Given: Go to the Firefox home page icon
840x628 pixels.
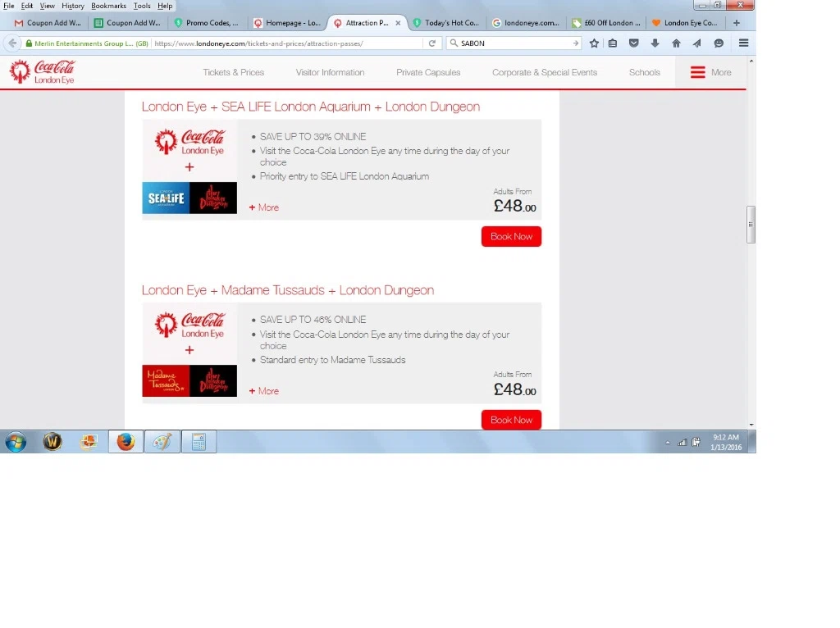Looking at the screenshot, I should (676, 43).
